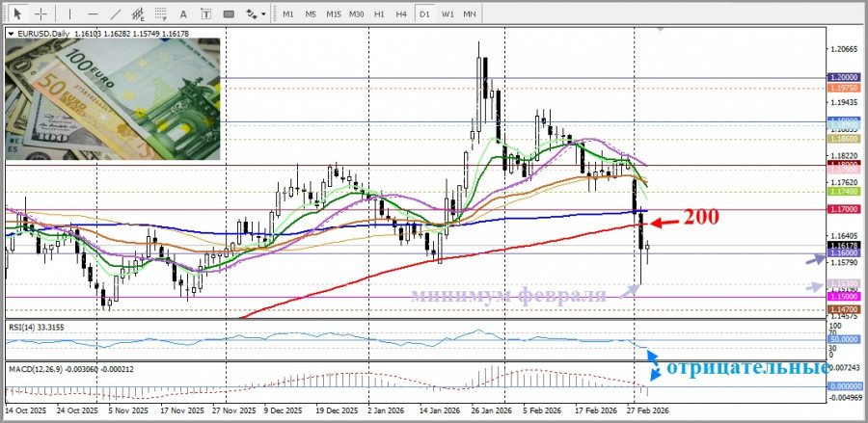Click the RSI 50.0000 level label
The image size is (868, 423).
tap(844, 339)
